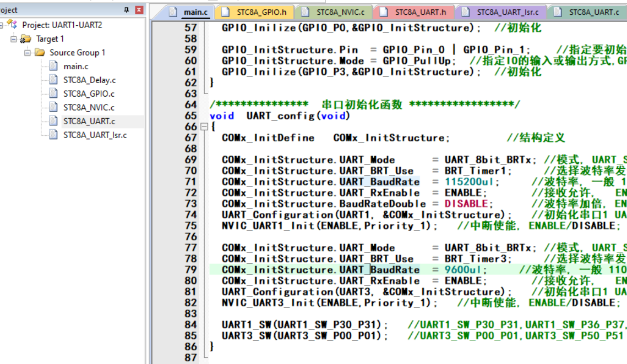Viewport: 627px width, 364px height.
Task: Click line number 79 in the gutter
Action: click(190, 270)
